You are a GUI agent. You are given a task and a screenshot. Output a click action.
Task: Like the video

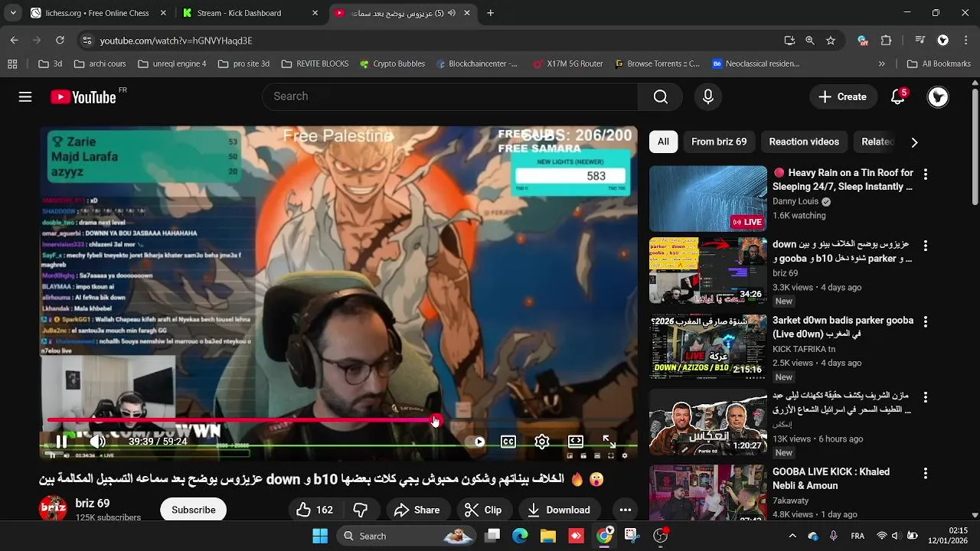point(315,510)
